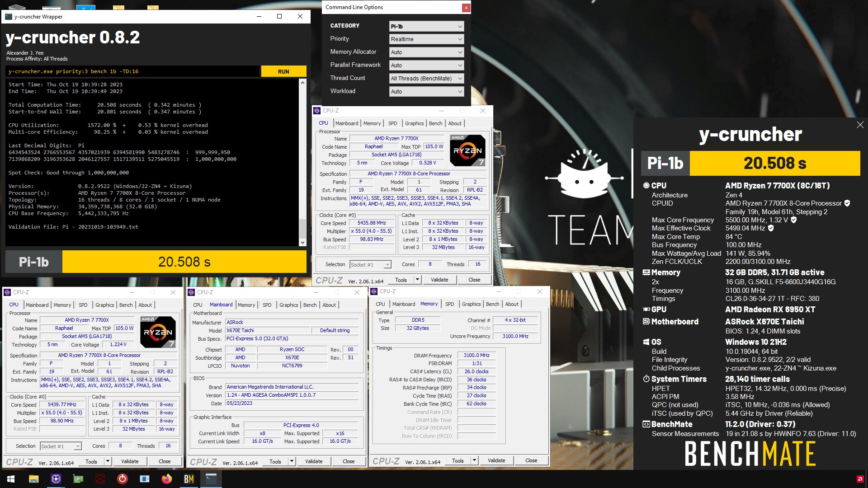Image resolution: width=868 pixels, height=488 pixels.
Task: Launch Firefox from the taskbar
Action: click(166, 479)
